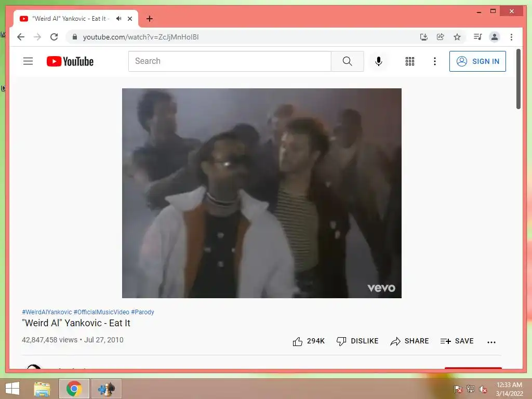Click the page vertical scrollbar thumb
532x399 pixels.
coord(518,79)
